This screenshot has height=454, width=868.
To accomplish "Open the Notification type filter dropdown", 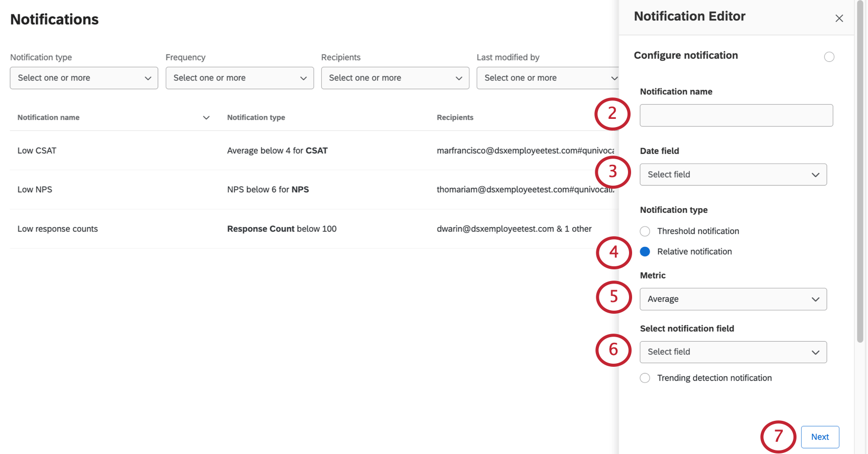I will point(84,78).
